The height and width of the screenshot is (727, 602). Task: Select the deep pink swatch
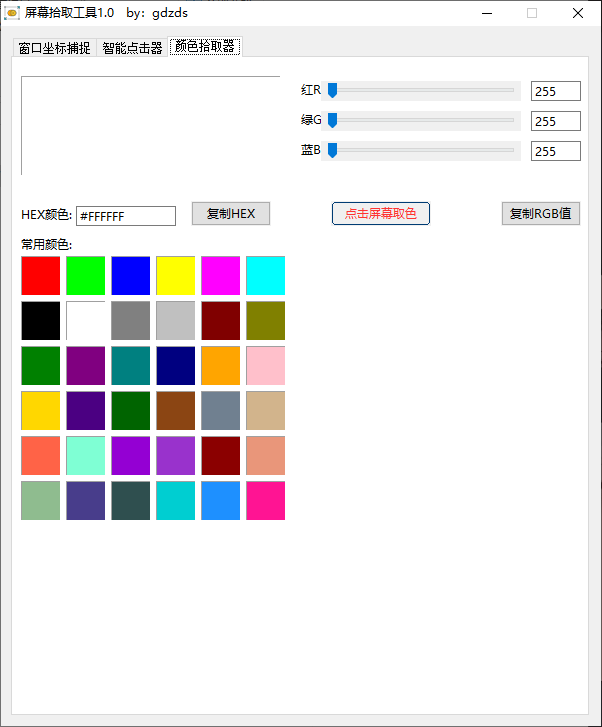pyautogui.click(x=266, y=500)
